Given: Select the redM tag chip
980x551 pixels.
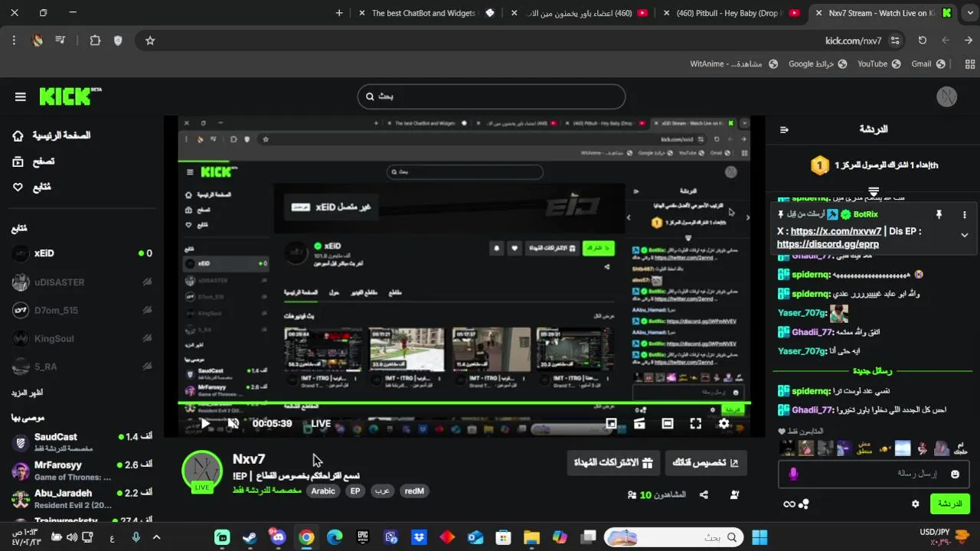Looking at the screenshot, I should pyautogui.click(x=414, y=491).
